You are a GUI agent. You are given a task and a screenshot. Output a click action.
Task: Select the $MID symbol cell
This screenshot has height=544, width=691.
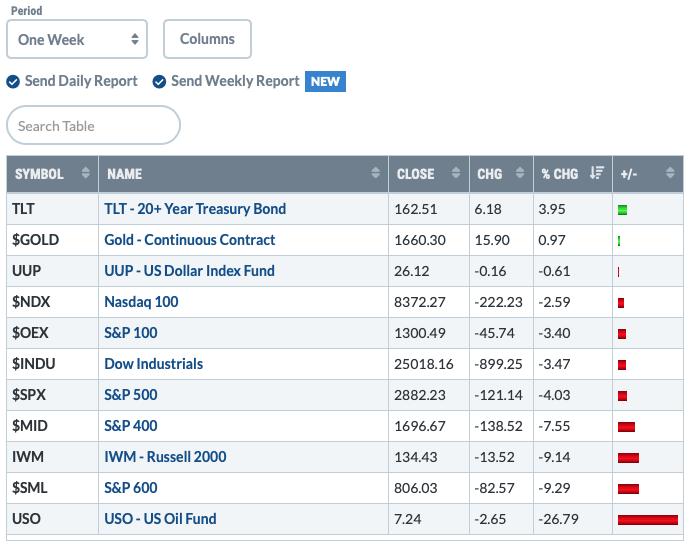pyautogui.click(x=52, y=426)
